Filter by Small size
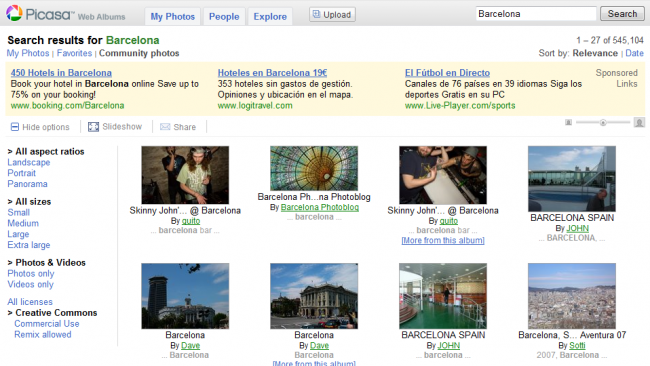 (19, 212)
